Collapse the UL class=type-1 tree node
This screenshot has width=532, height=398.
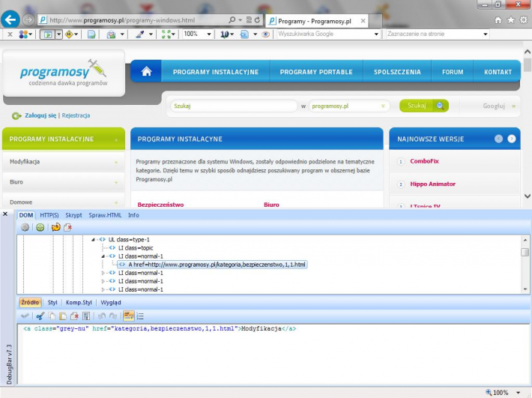click(93, 240)
